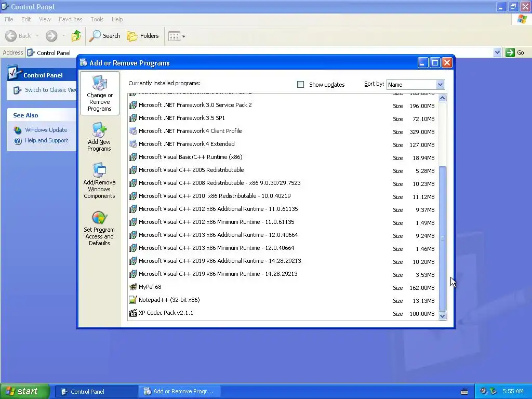Open the Forward button history dropdown
532x399 pixels.
63,36
